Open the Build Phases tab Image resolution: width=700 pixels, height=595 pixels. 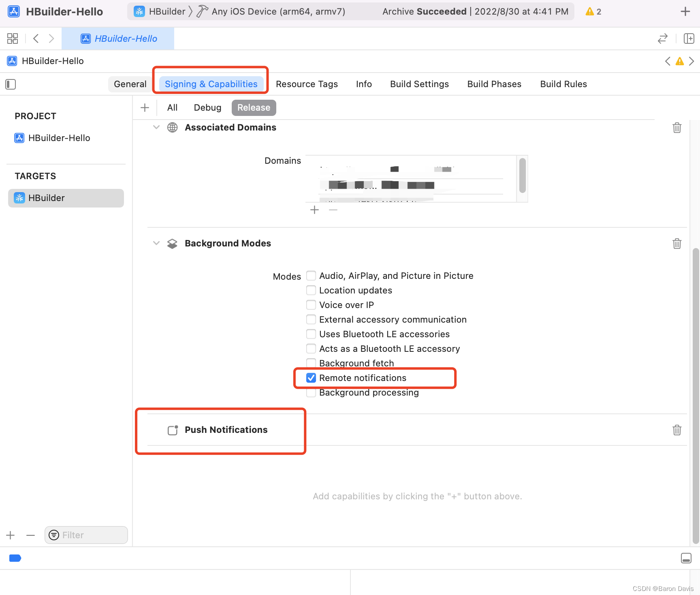click(x=494, y=84)
